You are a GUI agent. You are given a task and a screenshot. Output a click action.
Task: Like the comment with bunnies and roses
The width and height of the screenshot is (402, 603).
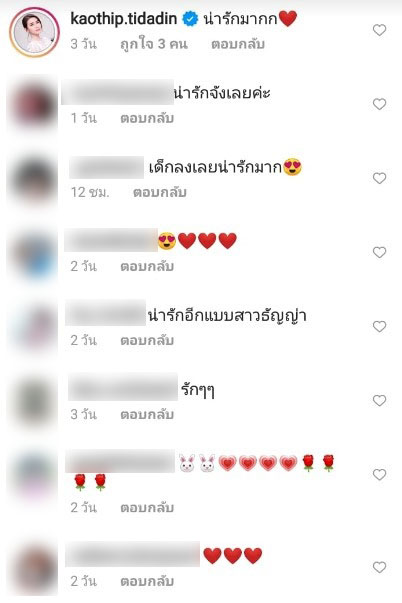pyautogui.click(x=379, y=475)
